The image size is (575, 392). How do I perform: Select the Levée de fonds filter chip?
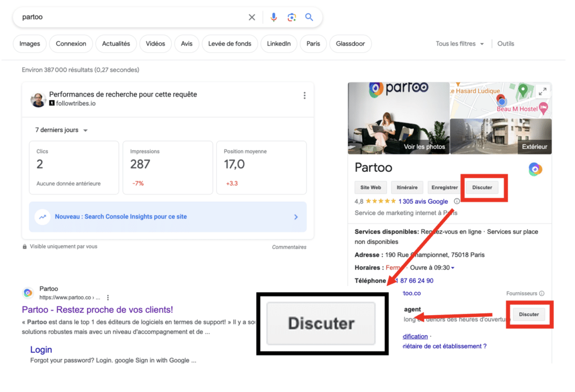[x=230, y=44]
